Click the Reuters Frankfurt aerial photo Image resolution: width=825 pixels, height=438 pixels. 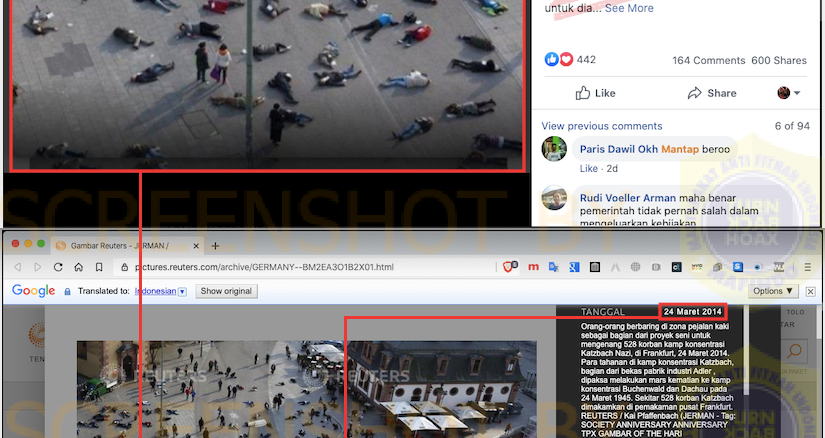click(307, 390)
